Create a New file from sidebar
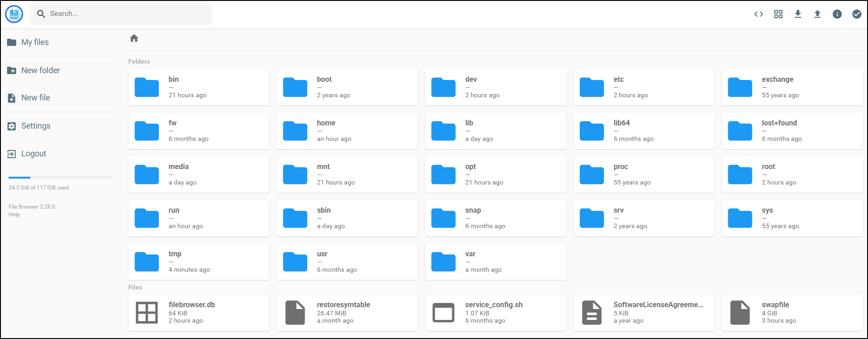 [x=58, y=98]
